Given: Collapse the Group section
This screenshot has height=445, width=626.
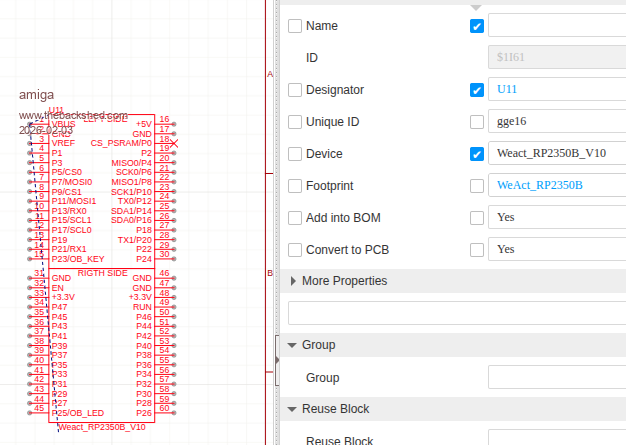Looking at the screenshot, I should (x=292, y=345).
